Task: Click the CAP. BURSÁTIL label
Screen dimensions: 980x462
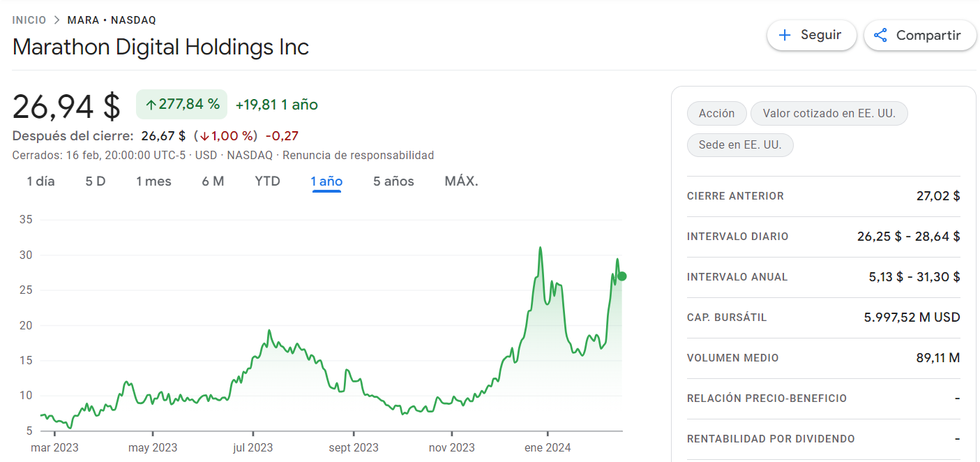Action: (x=727, y=318)
